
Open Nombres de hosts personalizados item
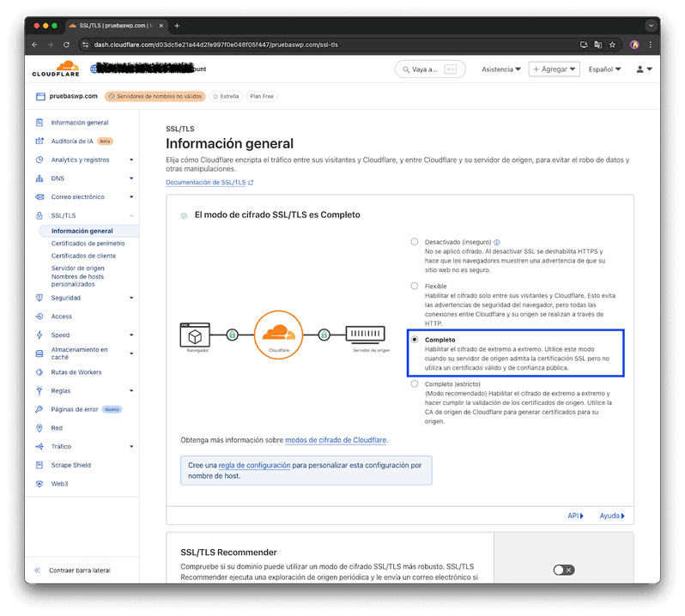click(x=77, y=281)
